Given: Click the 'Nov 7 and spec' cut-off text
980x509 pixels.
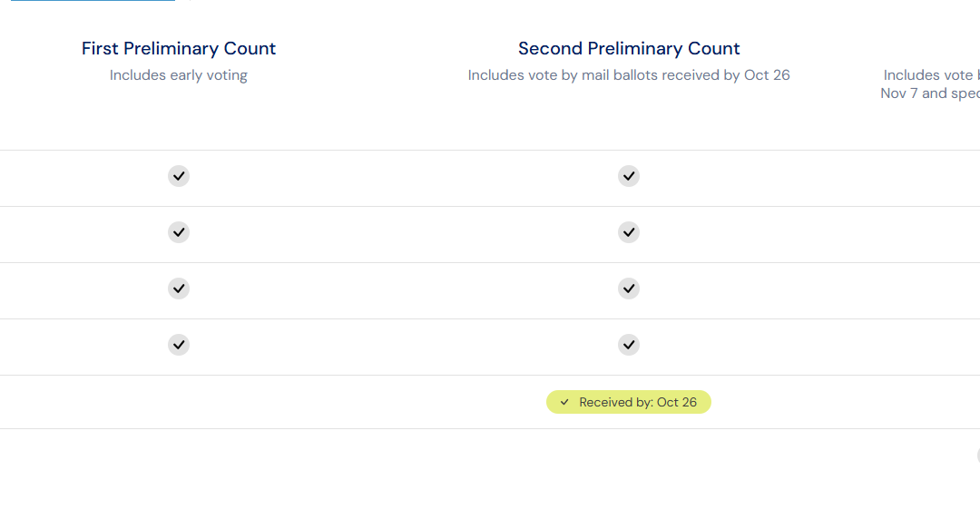Looking at the screenshot, I should 930,93.
